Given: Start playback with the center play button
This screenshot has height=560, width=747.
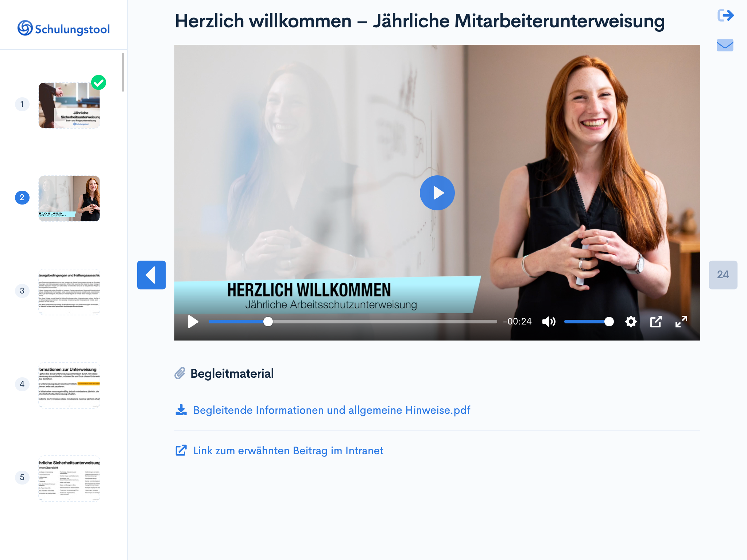Looking at the screenshot, I should tap(437, 193).
